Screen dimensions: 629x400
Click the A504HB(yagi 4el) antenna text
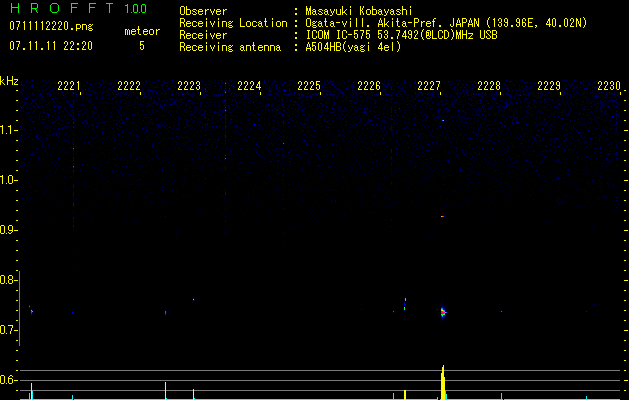[353, 47]
